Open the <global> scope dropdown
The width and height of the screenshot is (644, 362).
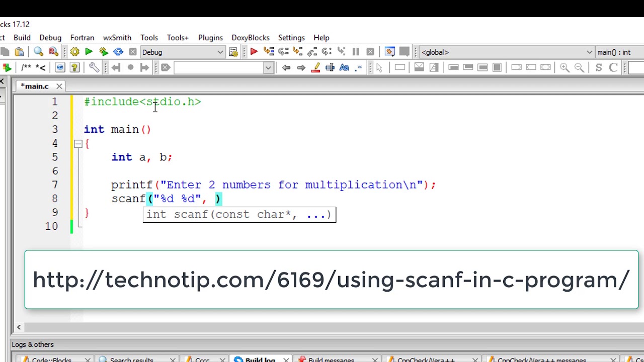tap(507, 52)
